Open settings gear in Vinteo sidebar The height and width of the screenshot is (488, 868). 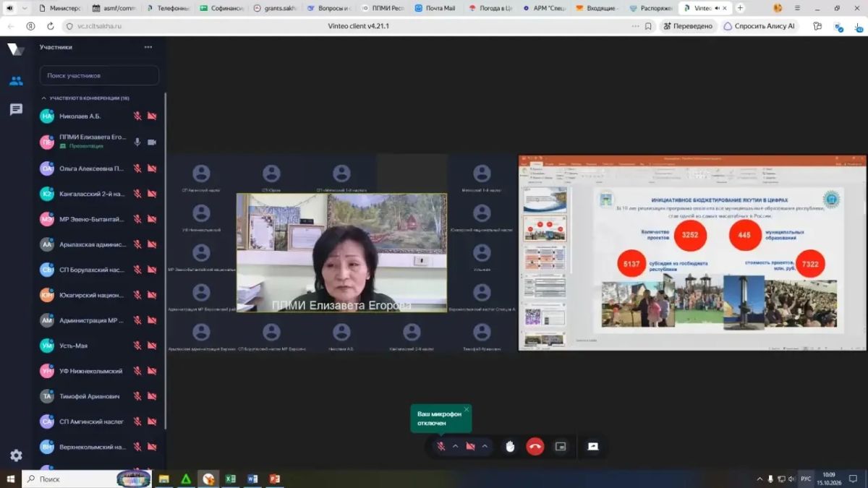[16, 455]
